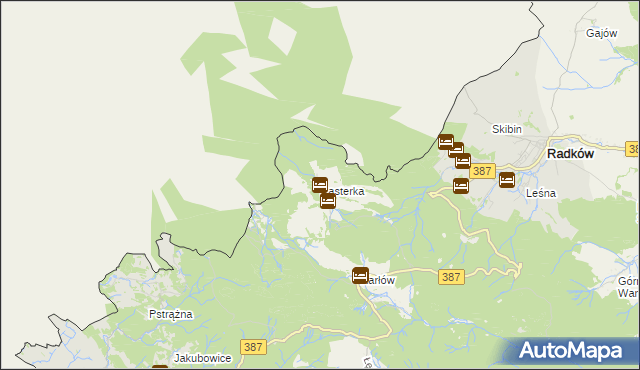The image size is (640, 370).
Task: Click the northernmost lodging icon west of Radków
Action: click(446, 142)
